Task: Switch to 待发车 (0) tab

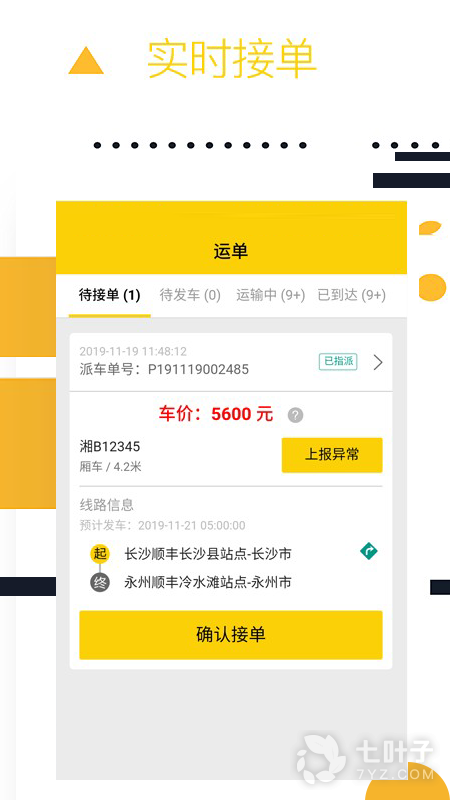Action: (x=190, y=295)
